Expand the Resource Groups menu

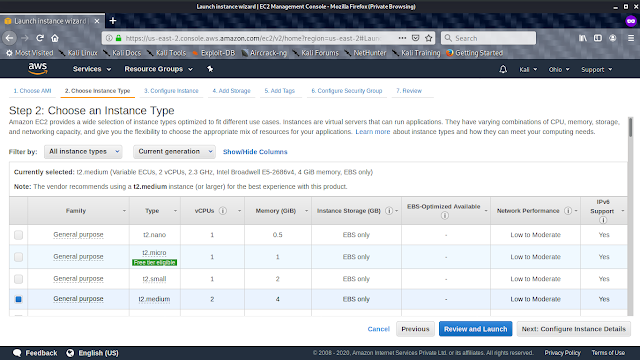coord(158,69)
